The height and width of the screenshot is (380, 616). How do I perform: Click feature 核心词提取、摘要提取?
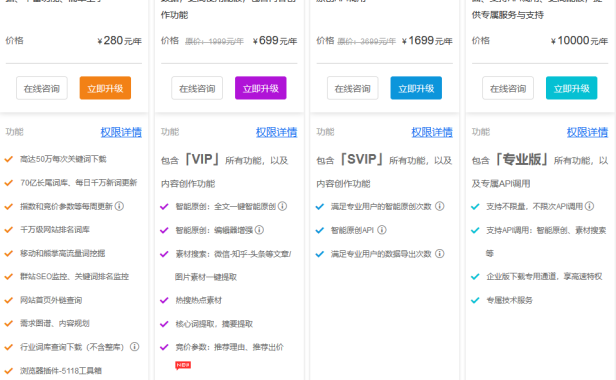tap(214, 324)
